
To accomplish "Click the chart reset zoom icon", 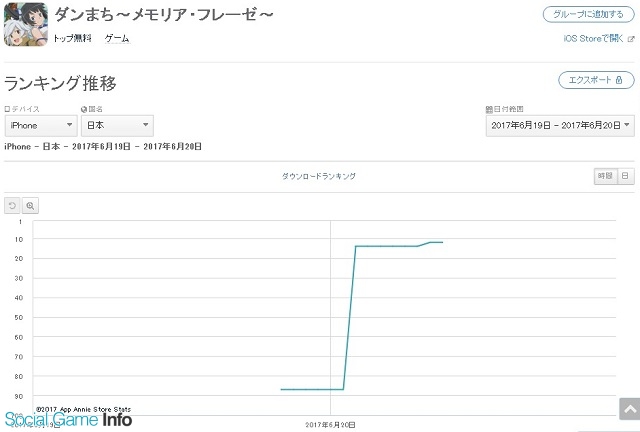I will coord(12,205).
